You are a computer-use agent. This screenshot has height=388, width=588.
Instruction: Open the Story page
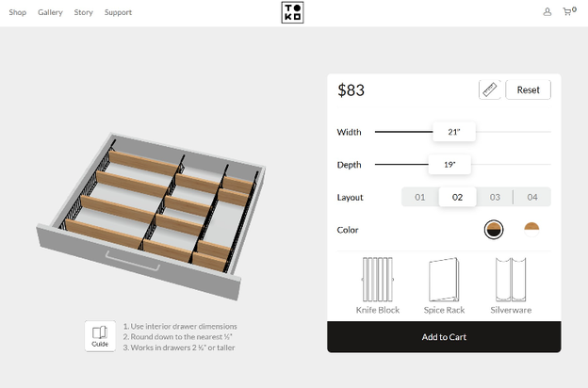pyautogui.click(x=83, y=12)
